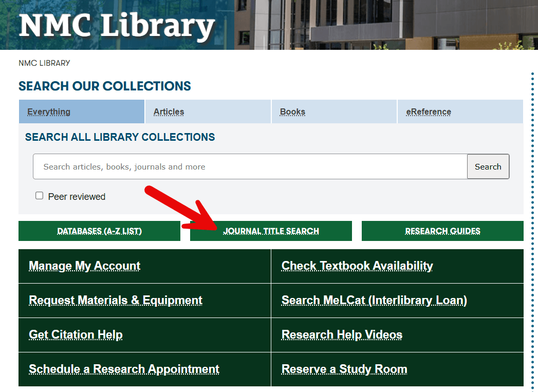Switch to the Articles tab
This screenshot has height=392, width=538.
coord(208,111)
